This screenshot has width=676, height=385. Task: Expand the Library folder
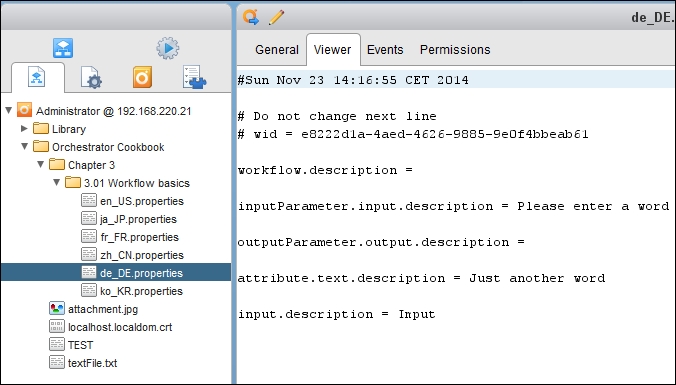click(x=24, y=128)
